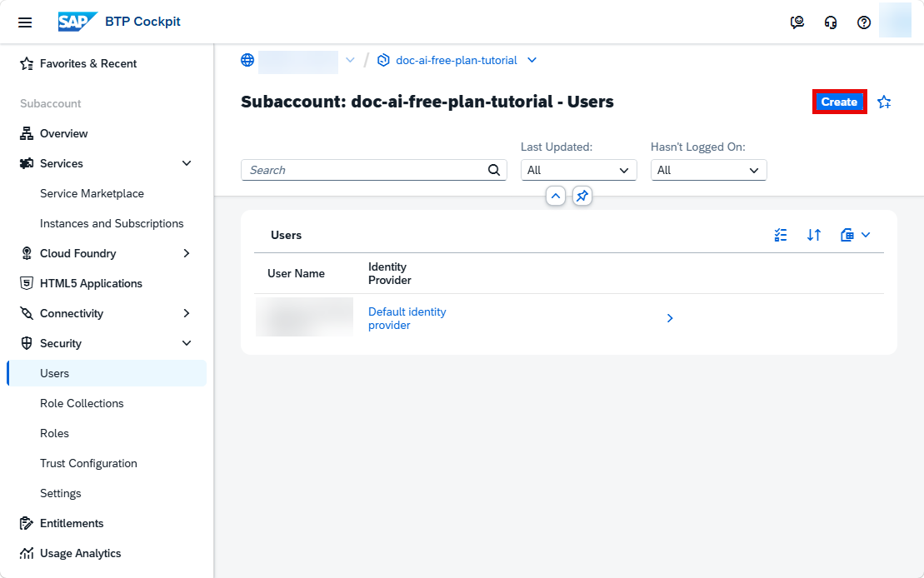Open the Hasn't Logged On filter dropdown
Image resolution: width=924 pixels, height=578 pixels.
point(708,170)
